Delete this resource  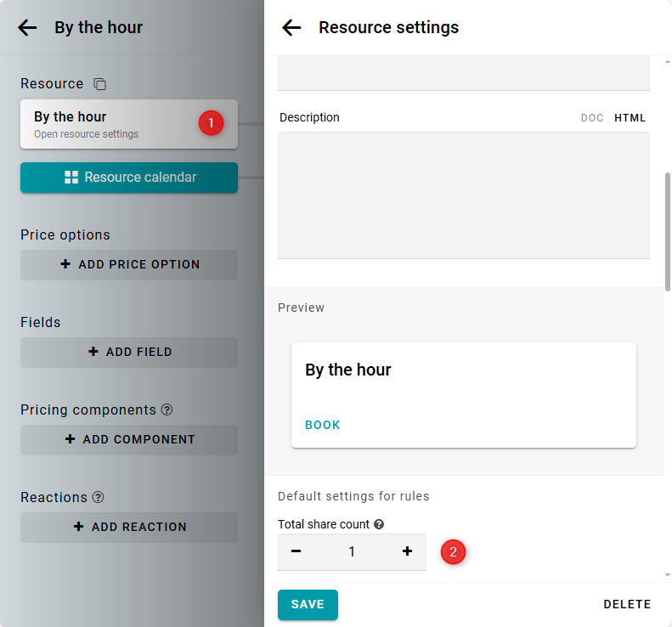click(627, 604)
